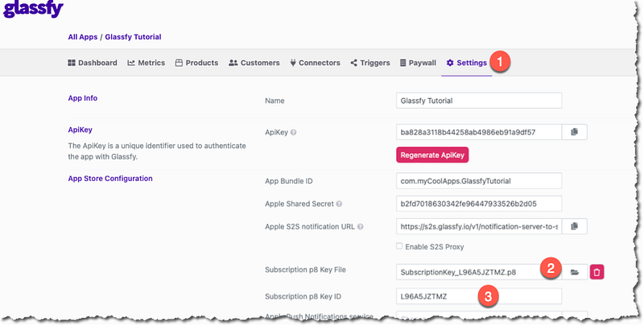Switch to the Connectors tab
This screenshot has width=644, height=326.
click(315, 63)
